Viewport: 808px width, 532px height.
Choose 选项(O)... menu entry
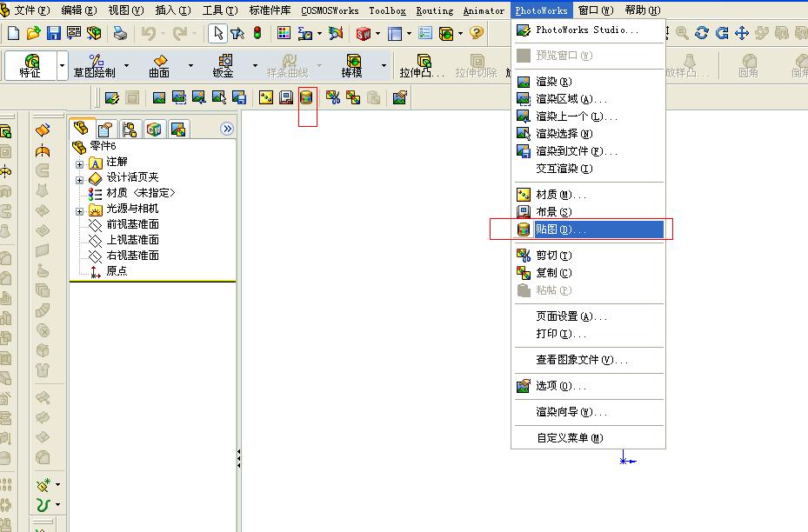588,386
